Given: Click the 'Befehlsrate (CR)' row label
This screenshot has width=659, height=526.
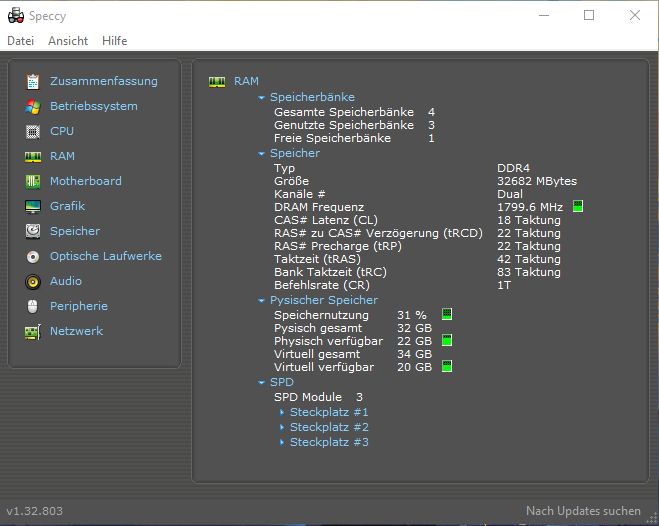Looking at the screenshot, I should [x=322, y=285].
